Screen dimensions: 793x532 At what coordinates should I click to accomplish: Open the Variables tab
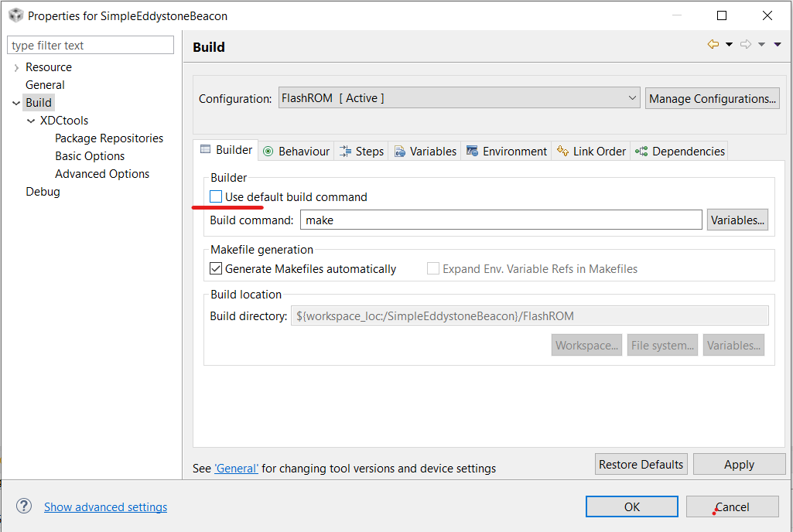pyautogui.click(x=425, y=152)
